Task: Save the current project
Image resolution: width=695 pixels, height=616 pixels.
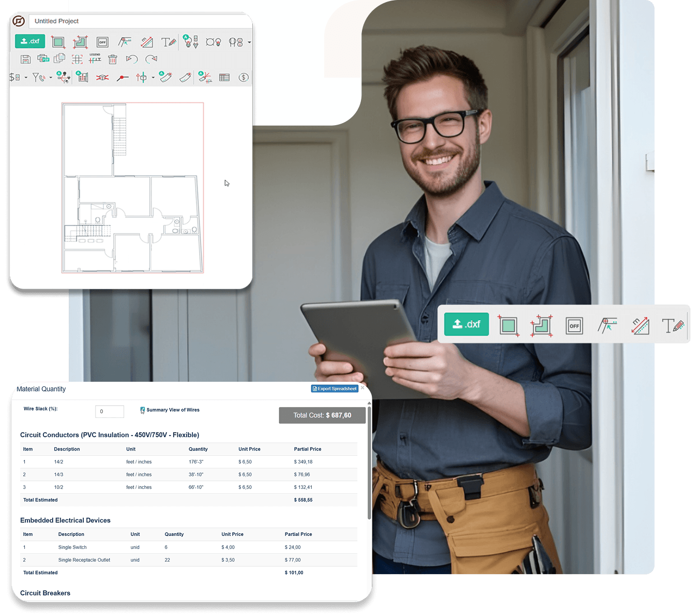Action: pos(25,59)
